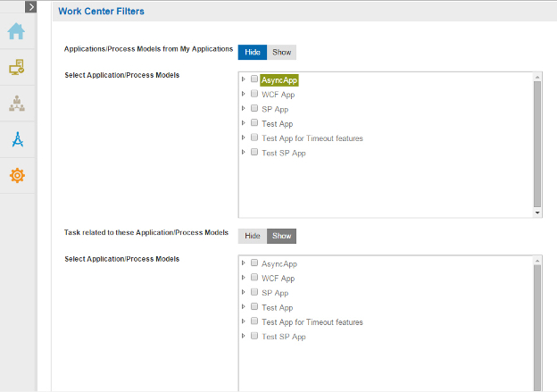Expand Test App for Timeout features in top tree
Image resolution: width=557 pixels, height=392 pixels.
point(244,138)
